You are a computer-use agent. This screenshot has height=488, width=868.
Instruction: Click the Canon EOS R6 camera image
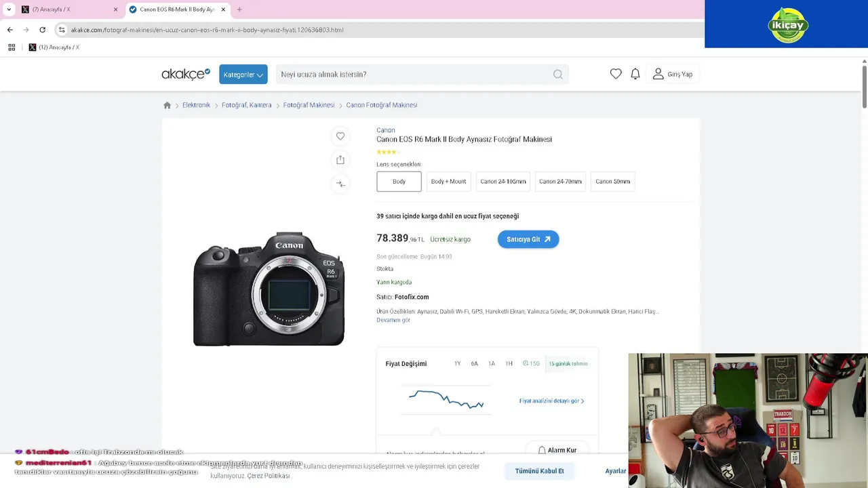(x=269, y=289)
